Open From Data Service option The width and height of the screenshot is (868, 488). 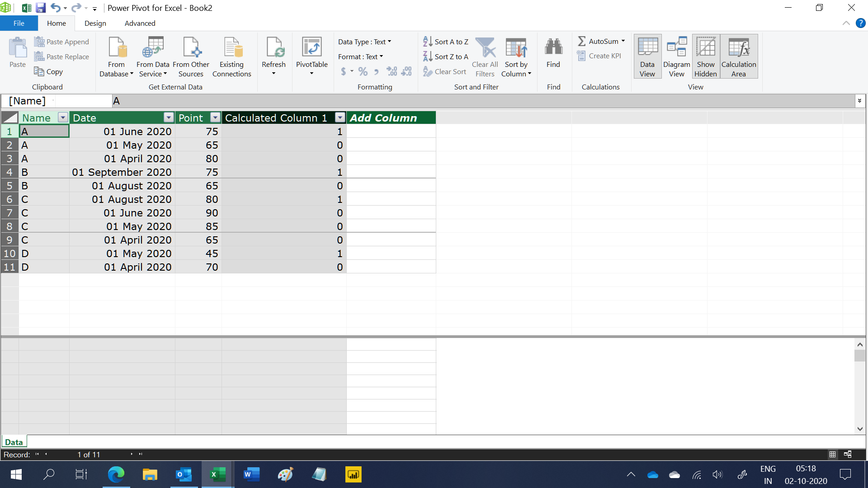(153, 57)
